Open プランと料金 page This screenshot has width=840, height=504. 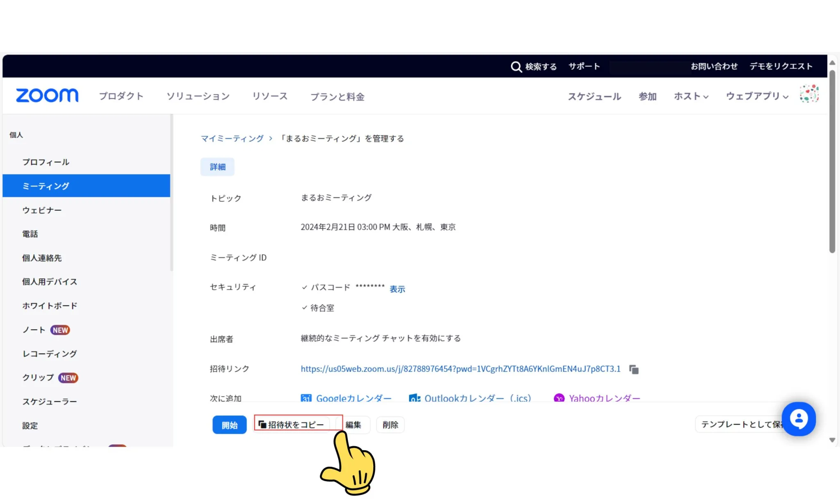coord(337,97)
